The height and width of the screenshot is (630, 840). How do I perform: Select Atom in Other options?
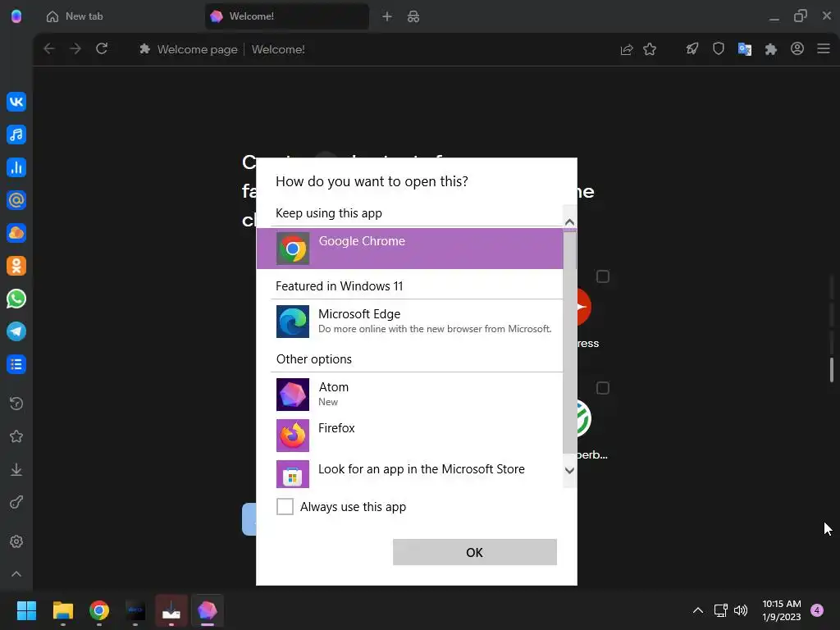tap(410, 395)
